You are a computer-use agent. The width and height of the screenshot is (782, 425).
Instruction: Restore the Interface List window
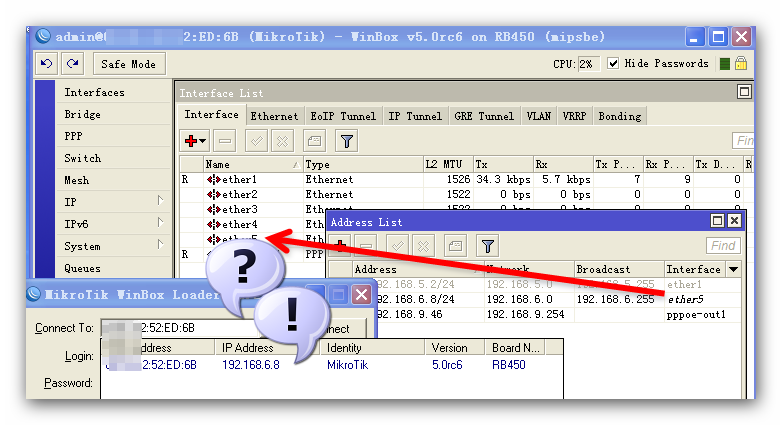click(744, 92)
